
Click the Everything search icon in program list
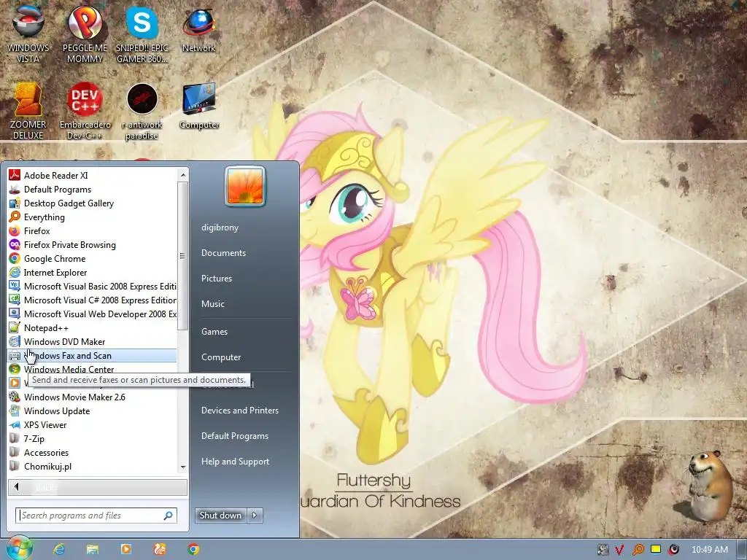pos(15,217)
